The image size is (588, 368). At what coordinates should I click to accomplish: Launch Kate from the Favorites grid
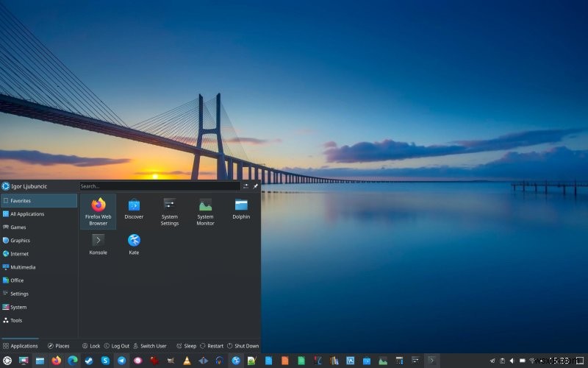click(134, 244)
